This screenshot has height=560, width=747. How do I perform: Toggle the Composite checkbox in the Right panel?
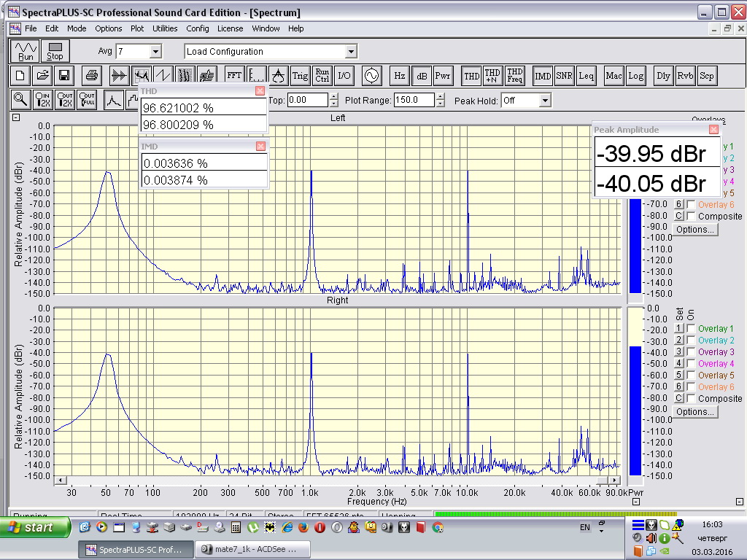pyautogui.click(x=691, y=399)
